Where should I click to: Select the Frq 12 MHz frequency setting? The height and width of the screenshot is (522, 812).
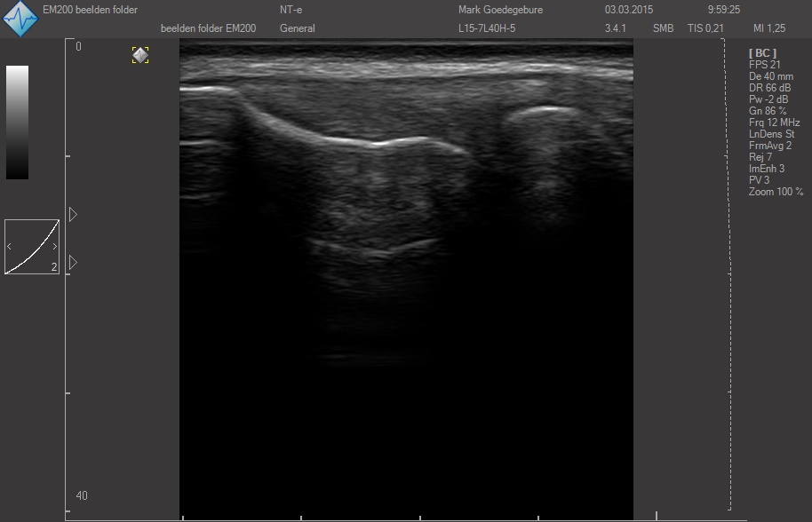(774, 123)
